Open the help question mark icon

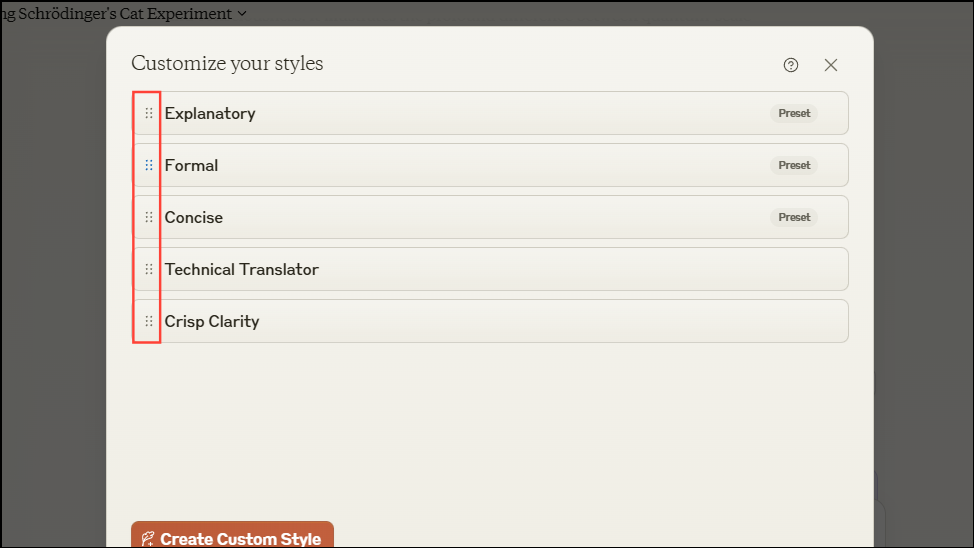click(791, 65)
